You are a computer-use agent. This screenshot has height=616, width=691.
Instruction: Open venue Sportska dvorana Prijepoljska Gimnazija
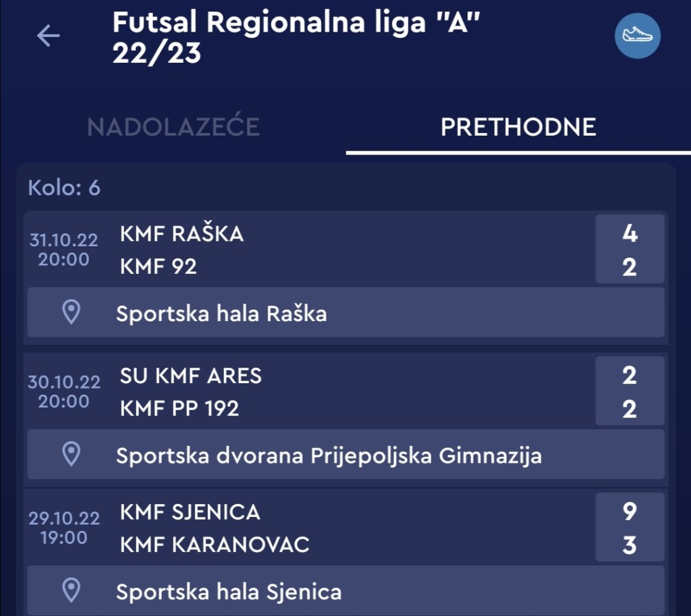(x=329, y=456)
